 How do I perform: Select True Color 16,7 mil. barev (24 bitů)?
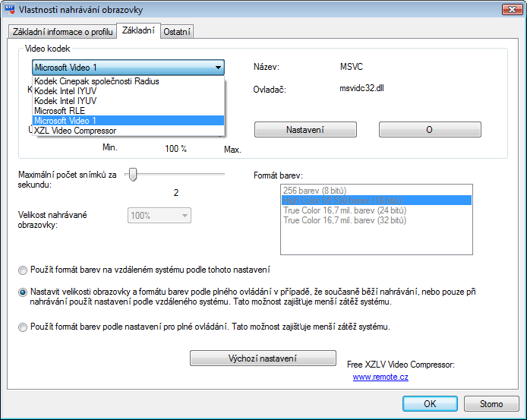(x=377, y=210)
